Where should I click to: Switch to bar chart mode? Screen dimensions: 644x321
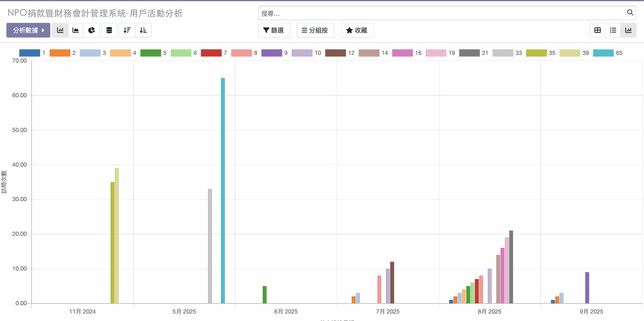(x=60, y=30)
